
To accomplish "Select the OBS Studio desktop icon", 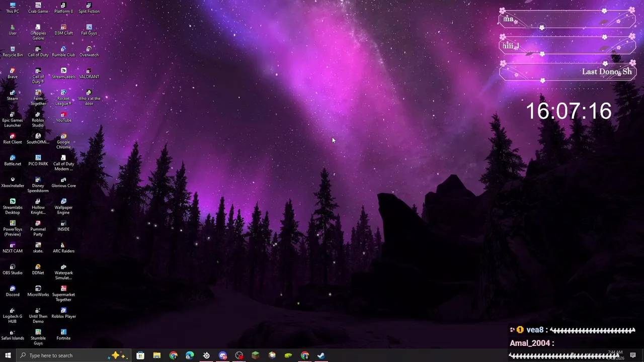I will click(x=13, y=269).
